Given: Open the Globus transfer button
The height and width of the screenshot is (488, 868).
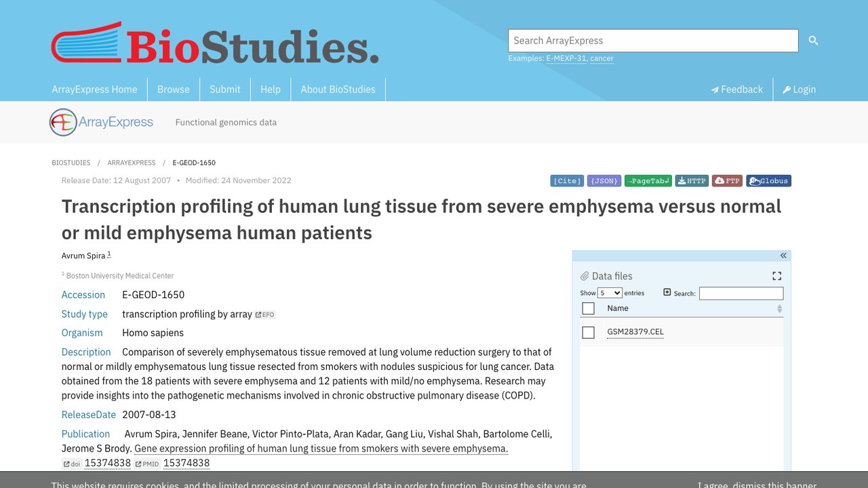Looking at the screenshot, I should click(769, 181).
